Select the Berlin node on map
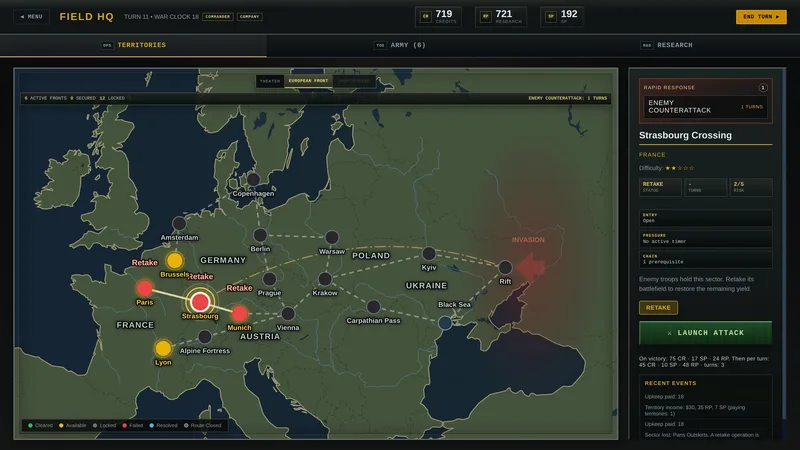 (x=260, y=235)
